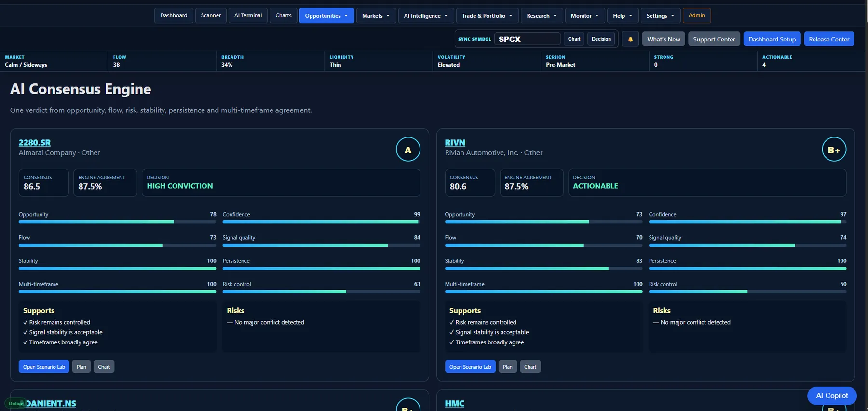Click the notification bell icon
The height and width of the screenshot is (411, 868).
pos(630,39)
